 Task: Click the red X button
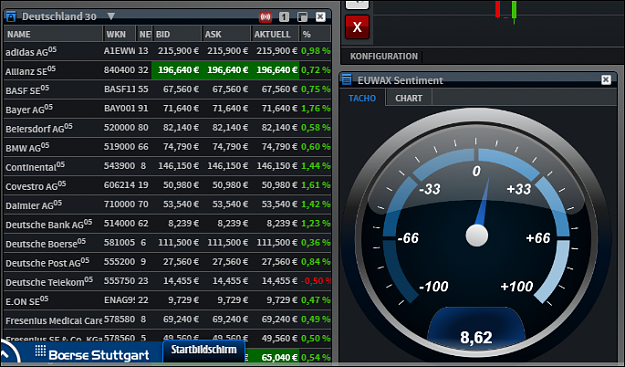pyautogui.click(x=357, y=27)
